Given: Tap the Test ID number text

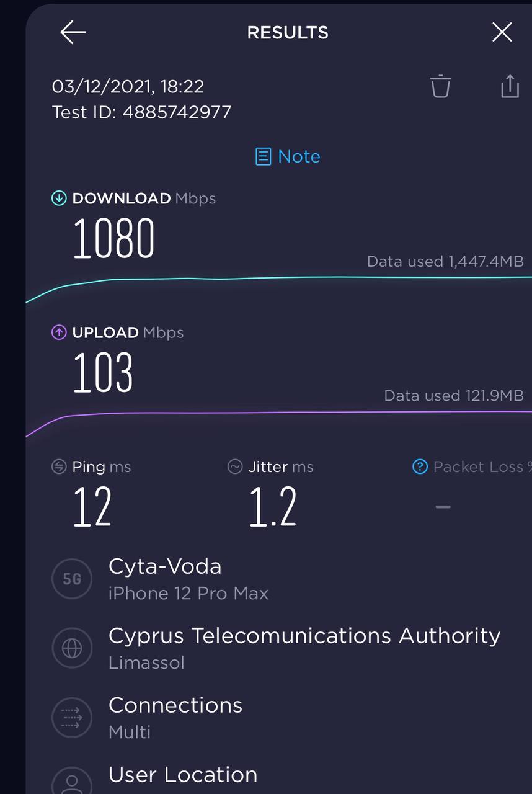Looking at the screenshot, I should 177,112.
